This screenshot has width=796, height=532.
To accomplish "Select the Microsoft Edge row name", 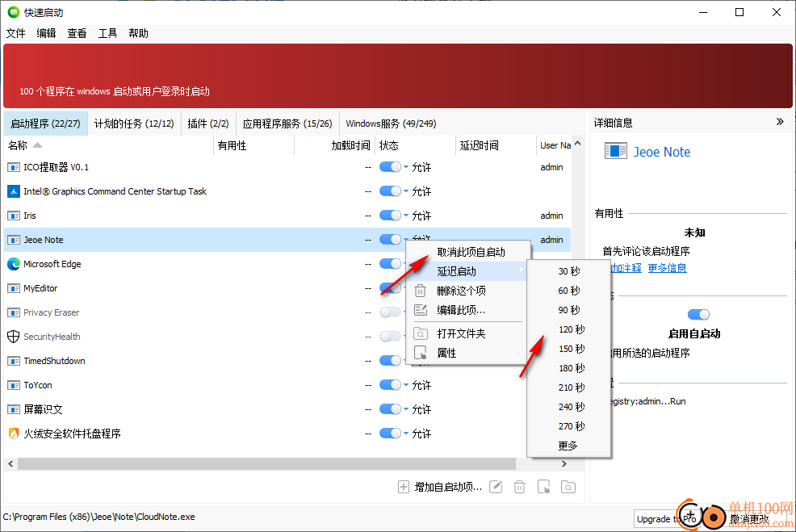I will [x=52, y=264].
